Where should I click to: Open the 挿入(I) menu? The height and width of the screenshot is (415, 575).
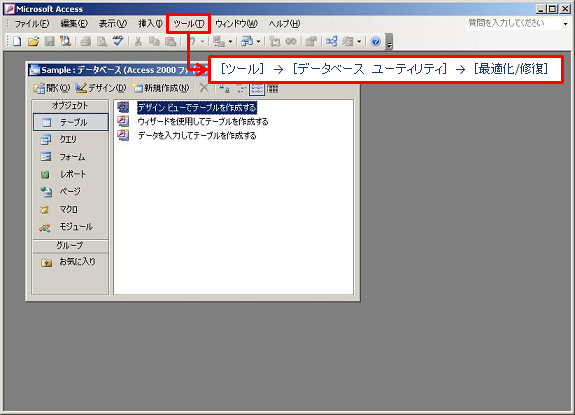(x=150, y=24)
